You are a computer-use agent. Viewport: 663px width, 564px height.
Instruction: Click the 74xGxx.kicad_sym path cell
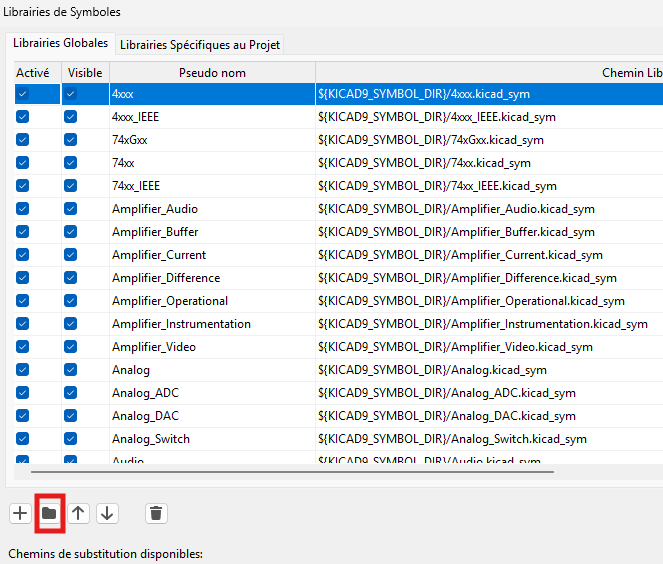(489, 140)
